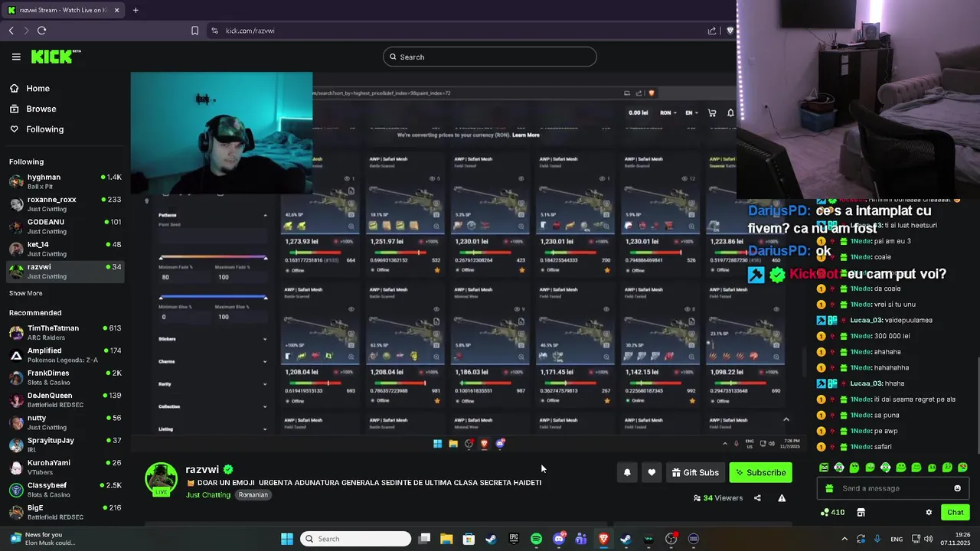Screen dimensions: 980x551
Task: Click the Romanian language tag
Action: click(253, 495)
